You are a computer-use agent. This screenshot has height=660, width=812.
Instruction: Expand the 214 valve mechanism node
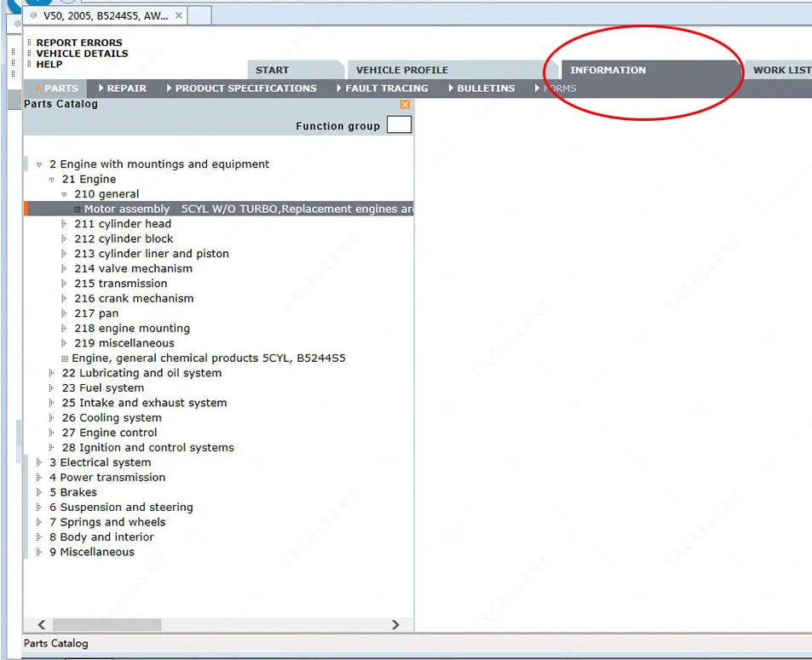(x=64, y=269)
